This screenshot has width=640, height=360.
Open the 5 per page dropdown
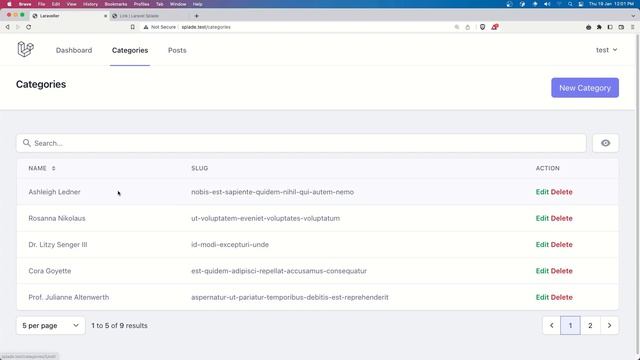pos(51,325)
